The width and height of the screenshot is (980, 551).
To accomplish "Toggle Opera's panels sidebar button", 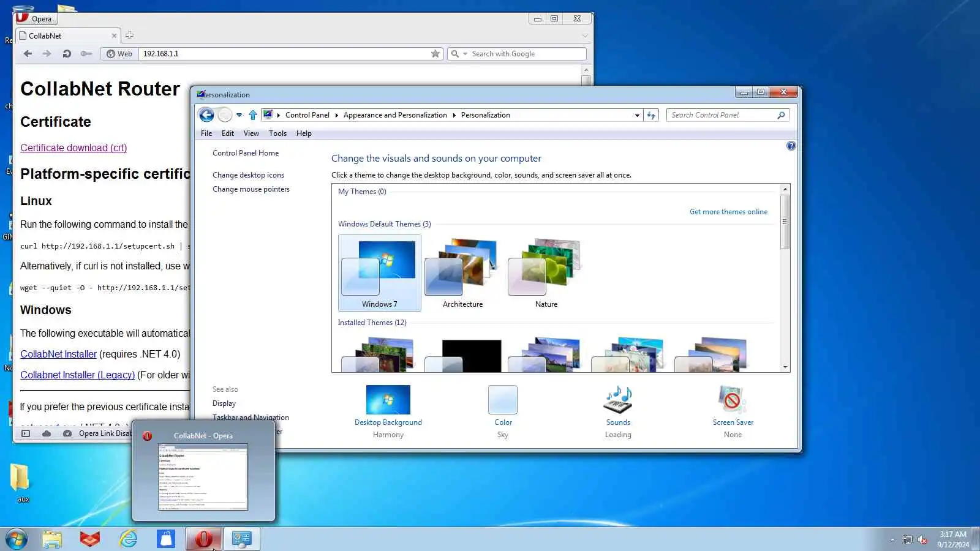I will coord(26,433).
